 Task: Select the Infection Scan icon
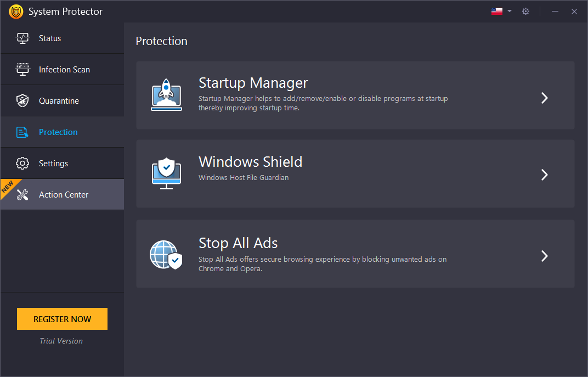[22, 69]
